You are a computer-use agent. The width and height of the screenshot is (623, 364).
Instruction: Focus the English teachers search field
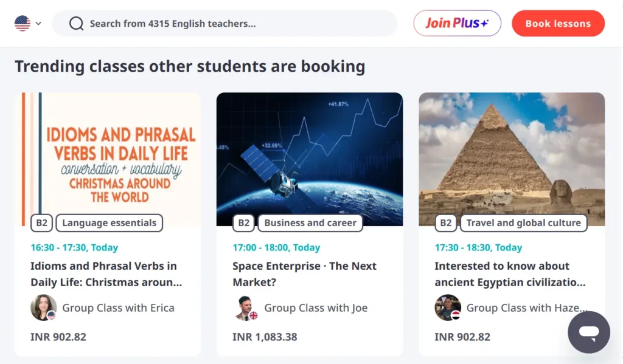(x=237, y=24)
